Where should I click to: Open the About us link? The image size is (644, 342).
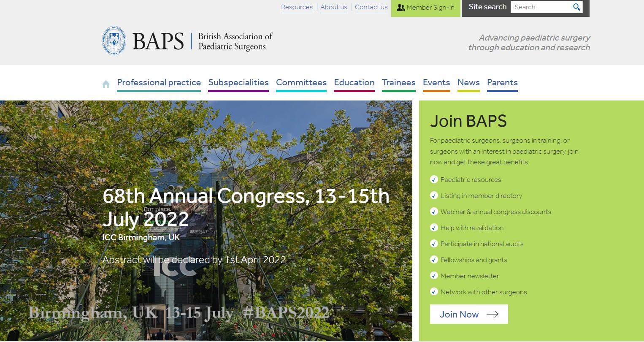333,7
